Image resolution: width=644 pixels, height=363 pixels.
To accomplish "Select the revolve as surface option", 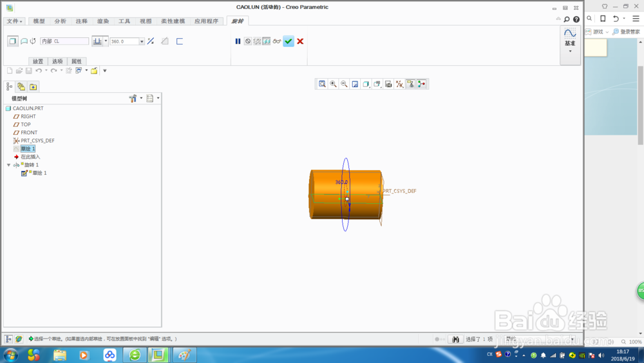I will pyautogui.click(x=24, y=41).
